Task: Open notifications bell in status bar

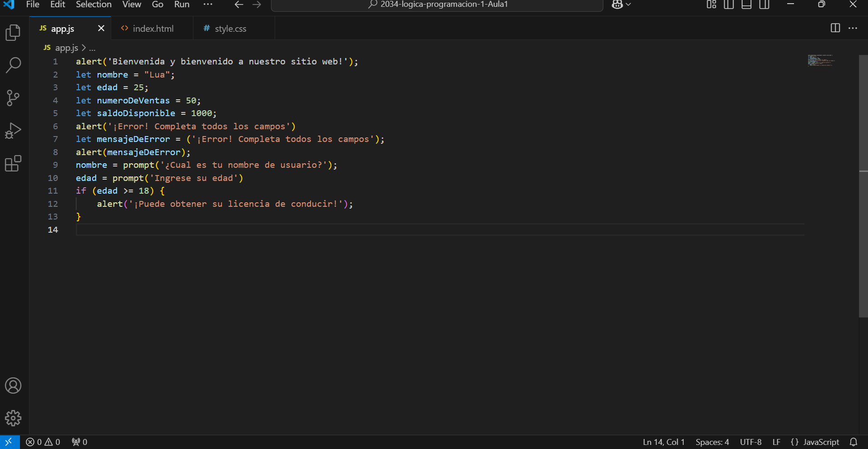Action: 853,442
